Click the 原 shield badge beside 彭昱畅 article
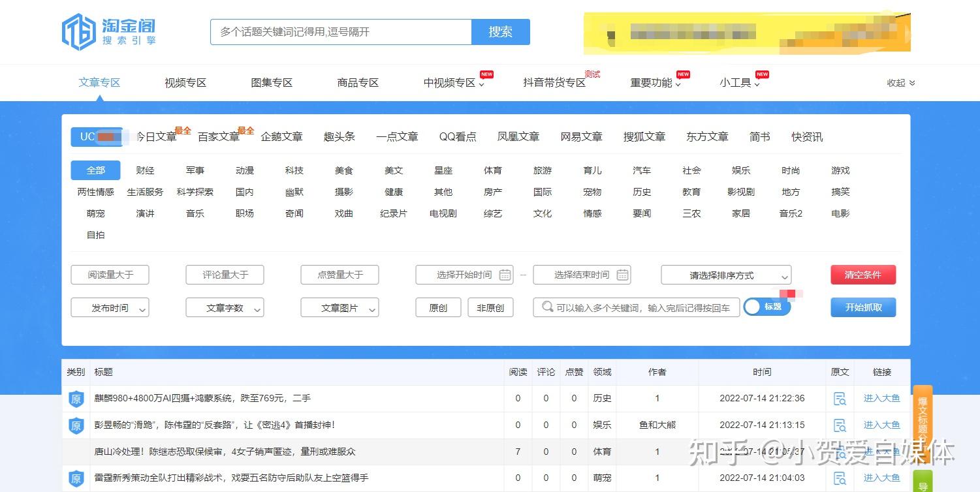 point(76,425)
